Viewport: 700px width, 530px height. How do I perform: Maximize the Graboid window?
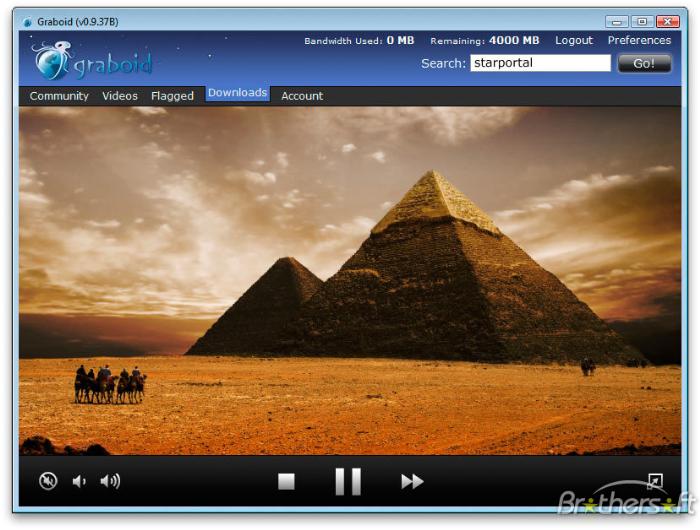coord(642,21)
